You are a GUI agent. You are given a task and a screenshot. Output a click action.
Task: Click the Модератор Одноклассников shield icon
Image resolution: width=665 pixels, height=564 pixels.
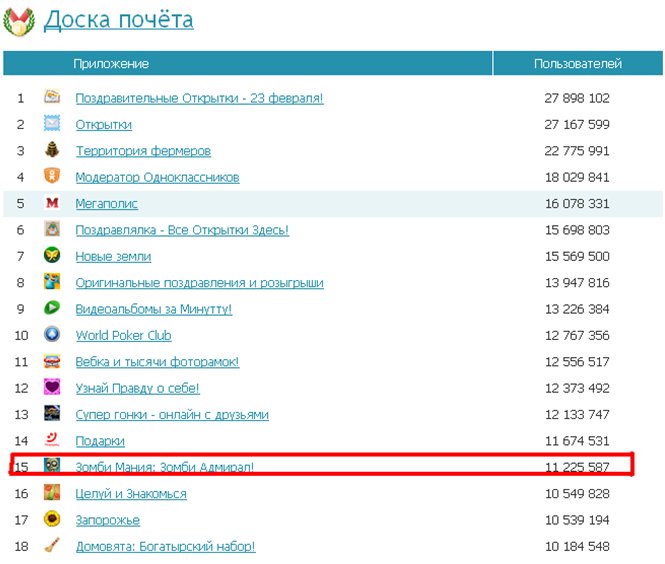52,176
